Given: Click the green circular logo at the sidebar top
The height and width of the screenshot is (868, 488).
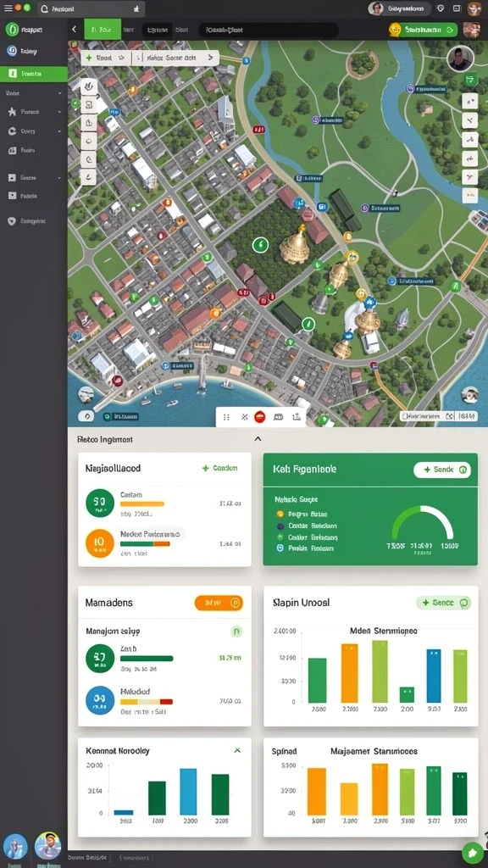Looking at the screenshot, I should pos(12,30).
